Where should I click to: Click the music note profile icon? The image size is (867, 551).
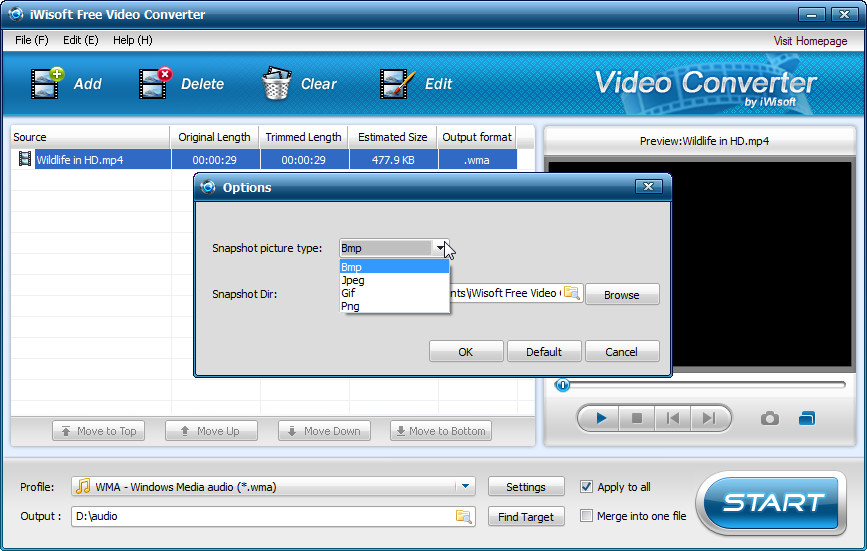click(83, 486)
